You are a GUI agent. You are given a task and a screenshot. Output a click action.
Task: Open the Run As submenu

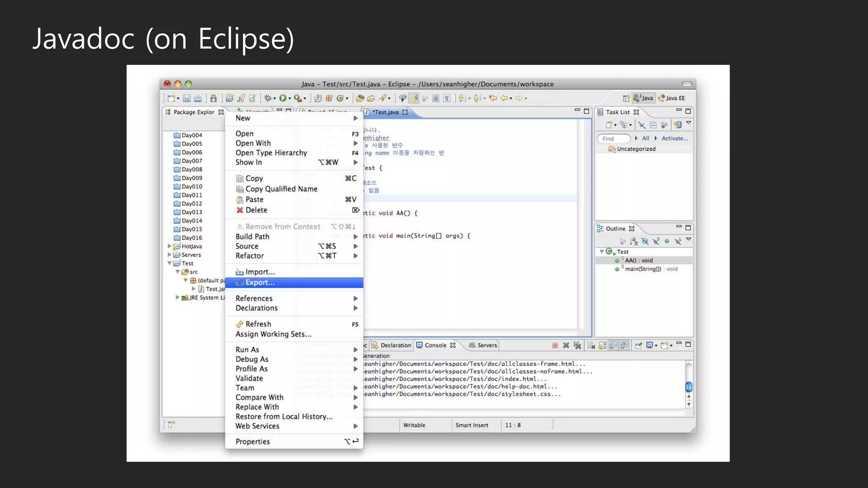point(294,349)
